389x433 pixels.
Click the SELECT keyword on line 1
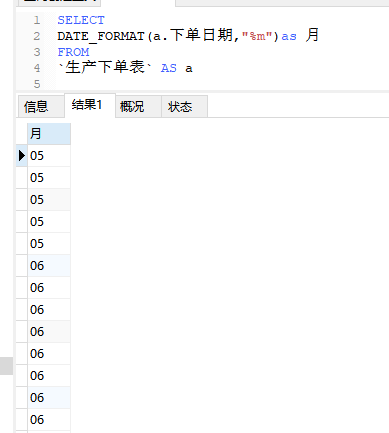click(81, 20)
